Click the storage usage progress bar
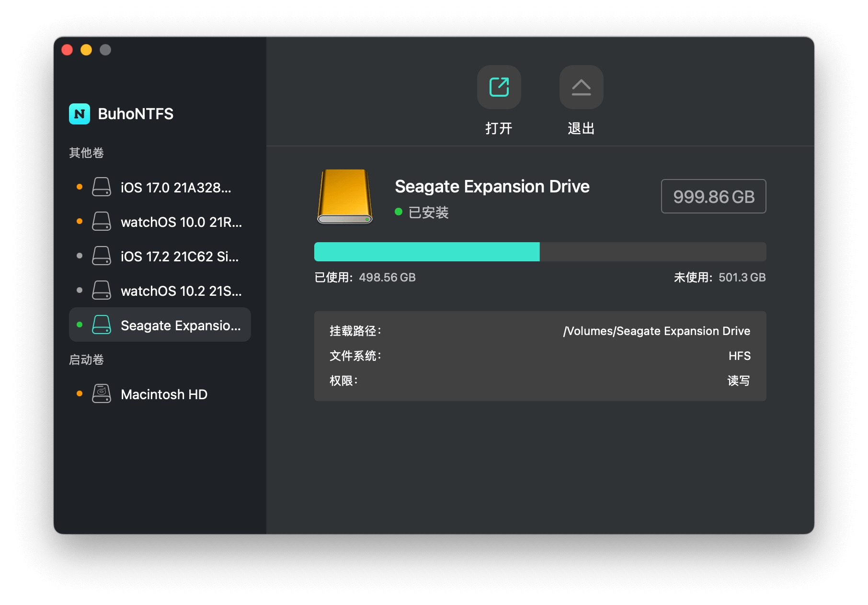The height and width of the screenshot is (605, 868). pos(540,252)
